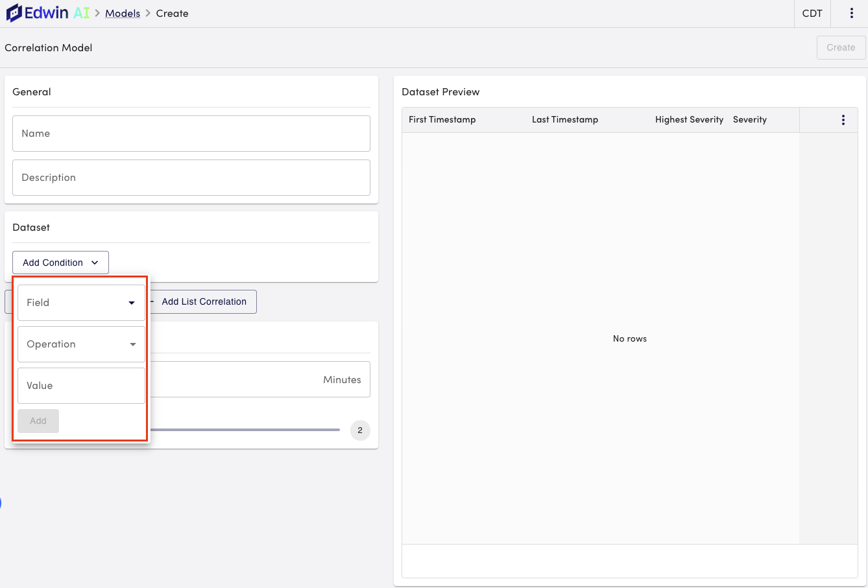Expand the Add Condition dropdown
Viewport: 868px width, 588px height.
click(60, 263)
